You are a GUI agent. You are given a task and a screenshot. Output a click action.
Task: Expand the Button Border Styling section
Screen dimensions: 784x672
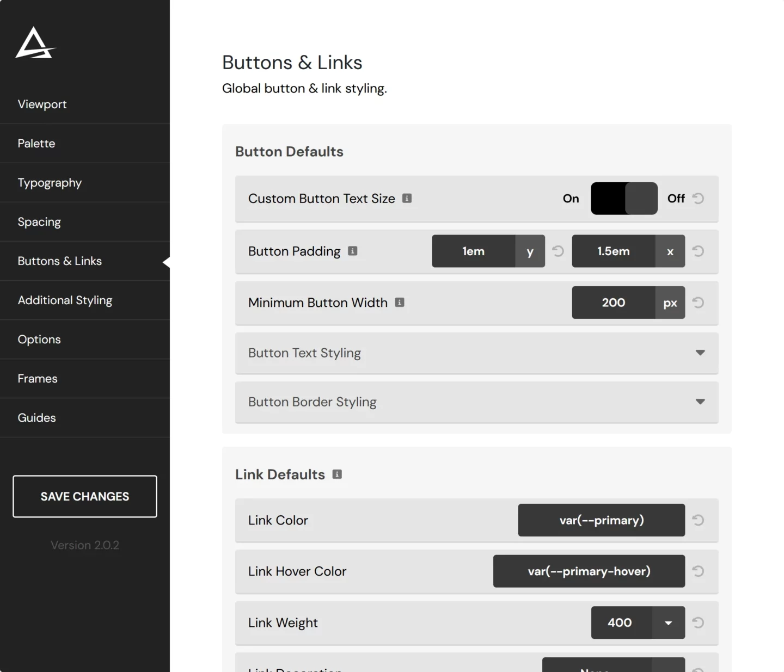[x=477, y=402]
